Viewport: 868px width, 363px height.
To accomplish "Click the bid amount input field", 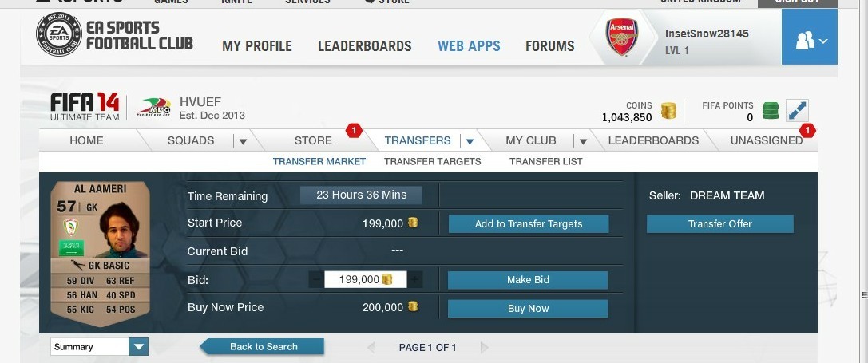I will click(366, 279).
